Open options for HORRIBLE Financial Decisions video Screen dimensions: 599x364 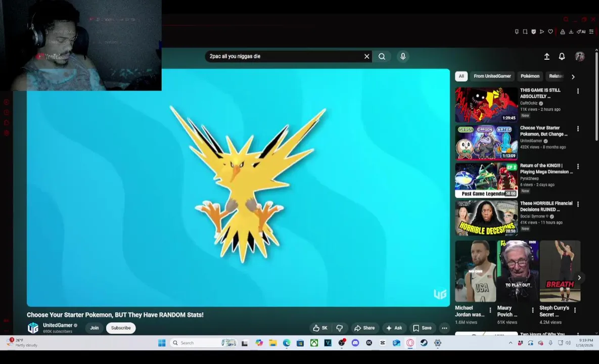pyautogui.click(x=578, y=204)
